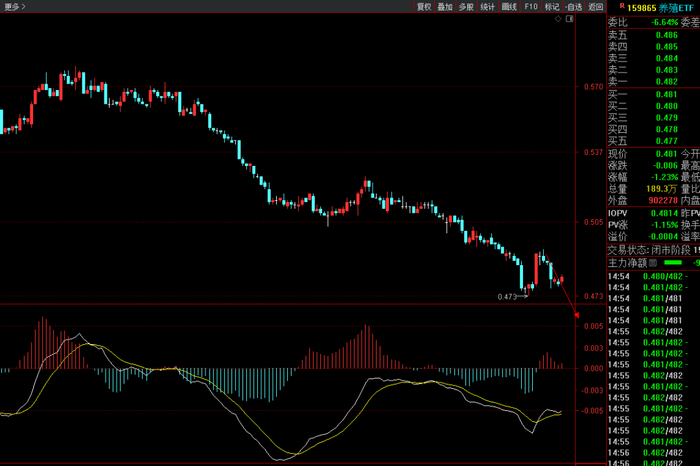
Task: Open the 复权 price adjustment options
Action: pos(424,6)
